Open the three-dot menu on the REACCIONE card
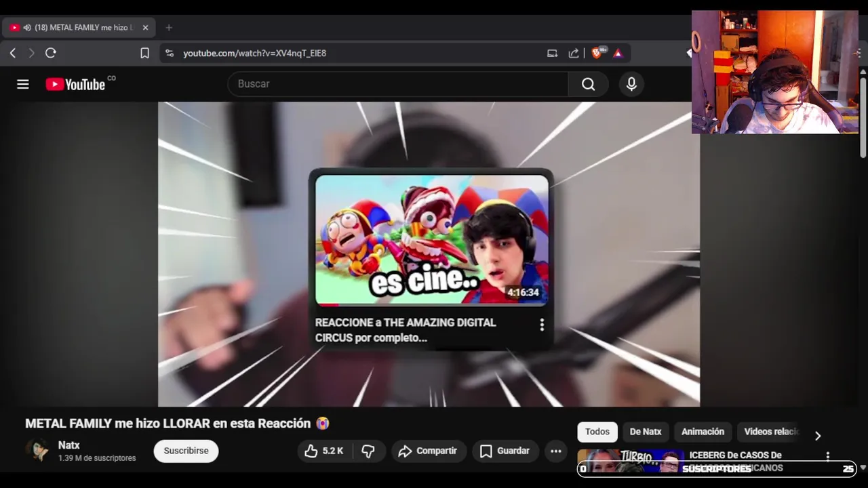Image resolution: width=868 pixels, height=488 pixels. point(541,325)
